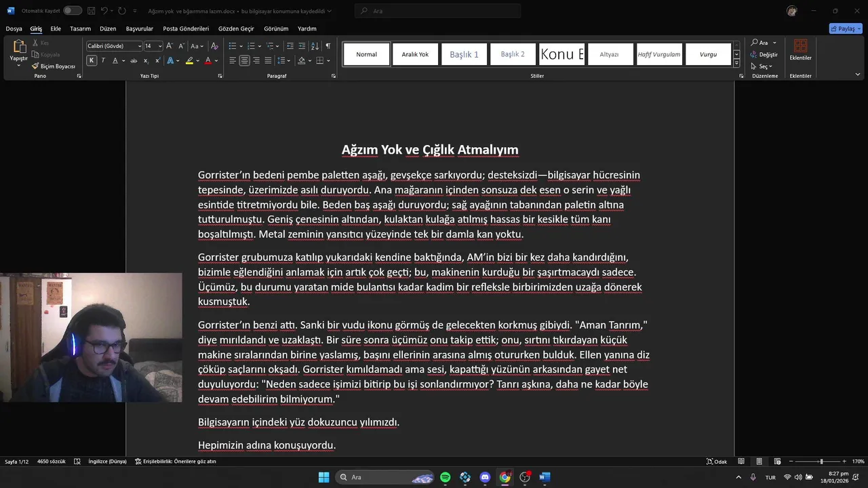Collapse the ribbon with the chevron
868x488 pixels.
[858, 75]
